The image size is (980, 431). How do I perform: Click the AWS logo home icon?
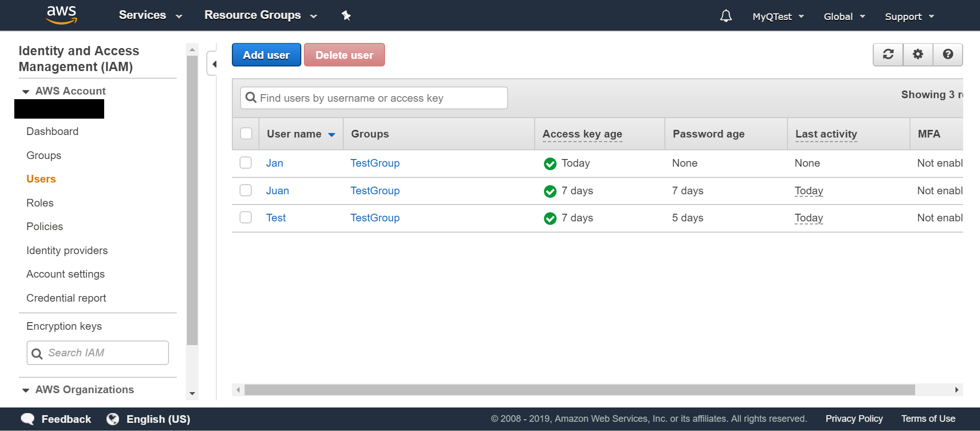click(61, 15)
